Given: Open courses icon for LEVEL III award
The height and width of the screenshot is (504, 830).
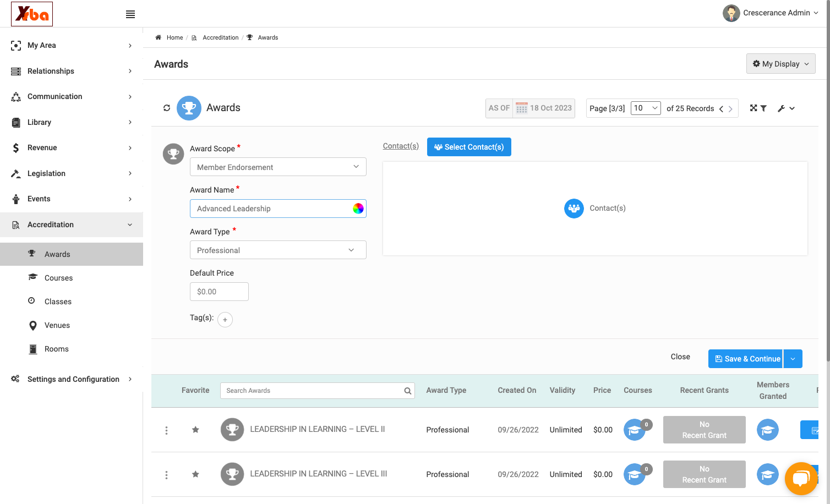Looking at the screenshot, I should click(635, 474).
